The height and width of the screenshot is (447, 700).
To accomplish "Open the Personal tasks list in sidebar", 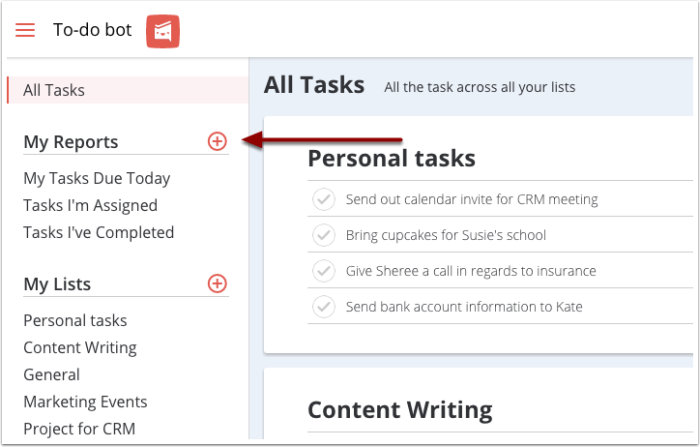I will (75, 321).
